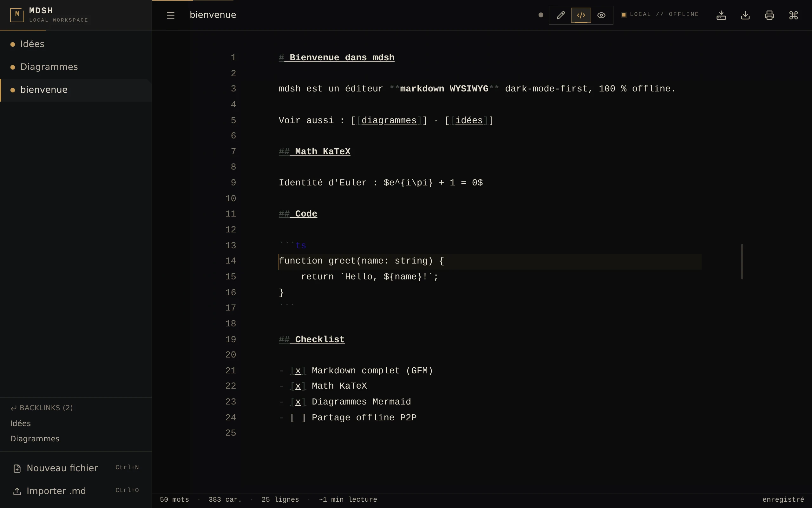Click line number 1 in the gutter

tap(233, 57)
